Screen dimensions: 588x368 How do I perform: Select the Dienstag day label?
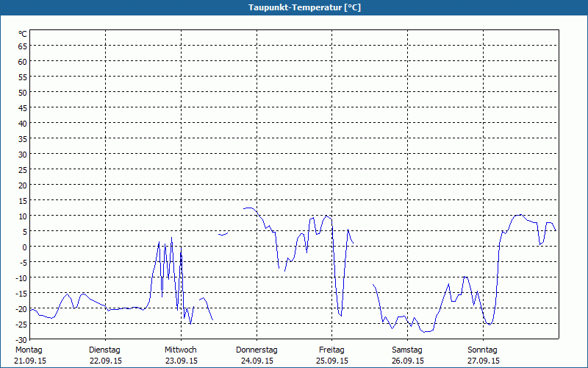pyautogui.click(x=104, y=350)
